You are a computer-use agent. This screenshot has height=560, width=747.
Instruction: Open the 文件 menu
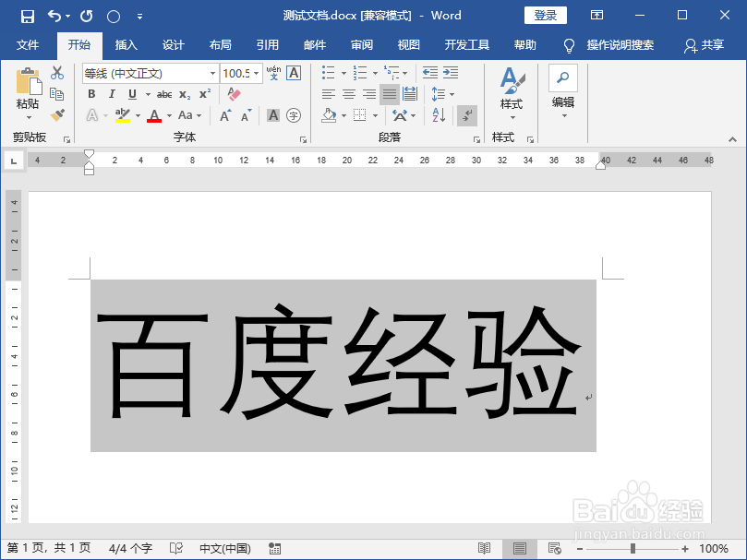28,45
